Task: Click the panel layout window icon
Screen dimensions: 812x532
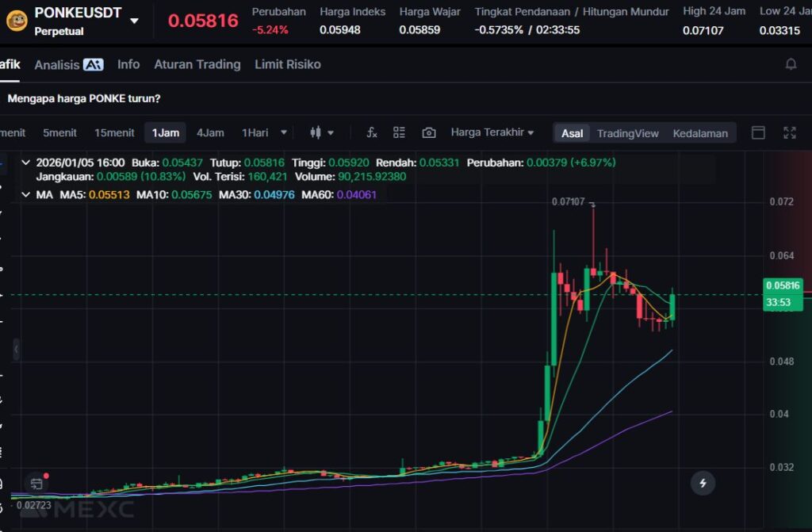Action: [758, 132]
